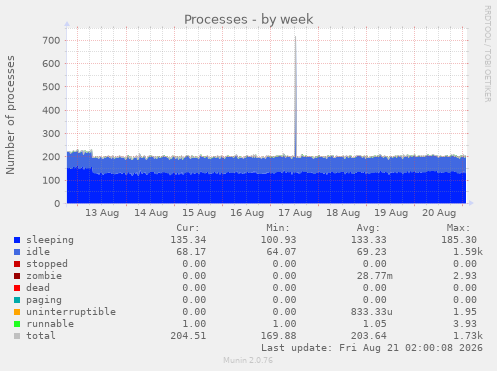Click the zombie legend color swatch

pos(17,276)
